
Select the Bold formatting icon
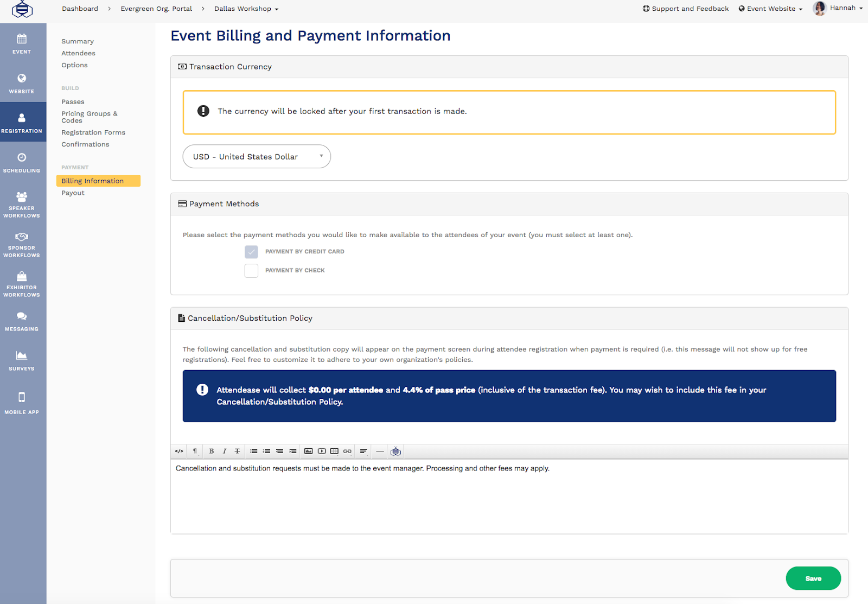[x=211, y=451]
